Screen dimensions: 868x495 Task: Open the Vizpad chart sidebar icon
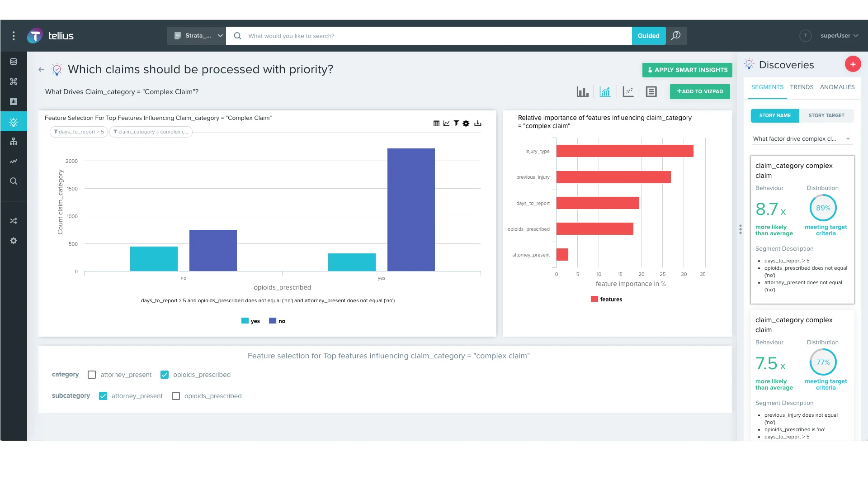coord(14,101)
